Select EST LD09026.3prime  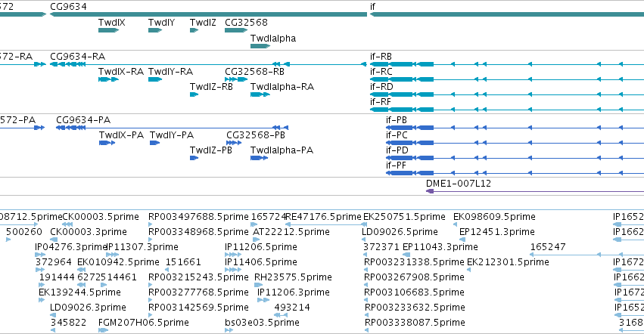[x=88, y=308]
